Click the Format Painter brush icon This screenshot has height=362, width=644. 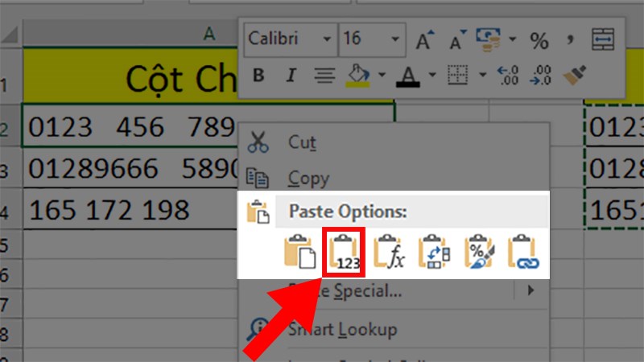click(x=573, y=76)
